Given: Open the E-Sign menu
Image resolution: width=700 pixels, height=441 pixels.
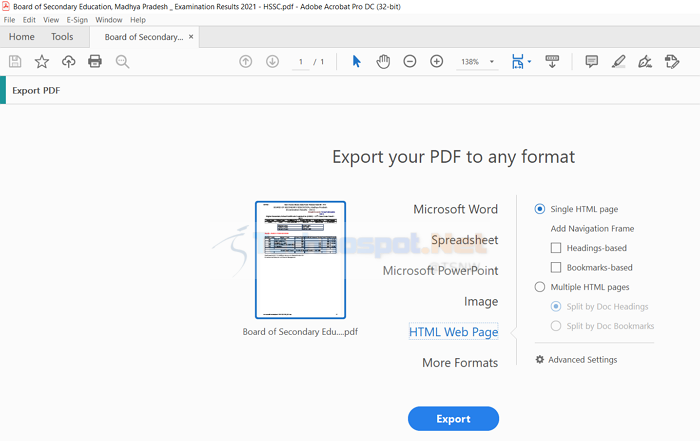Looking at the screenshot, I should click(77, 20).
